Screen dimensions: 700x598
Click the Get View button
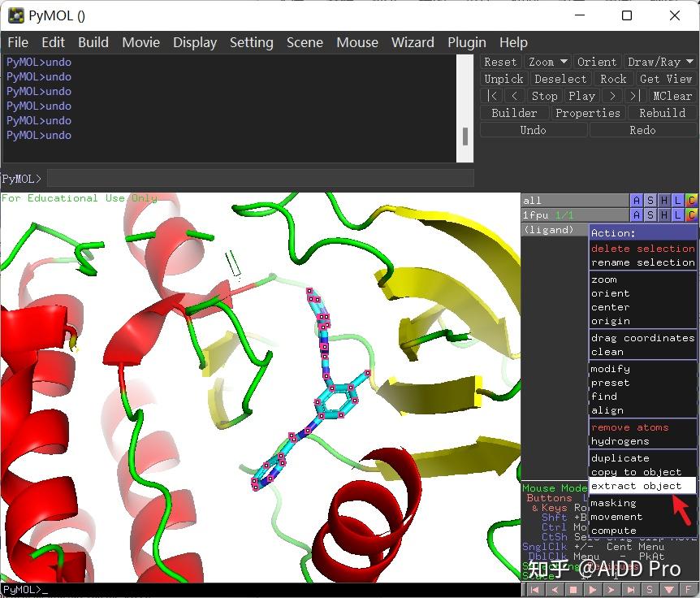pos(666,79)
